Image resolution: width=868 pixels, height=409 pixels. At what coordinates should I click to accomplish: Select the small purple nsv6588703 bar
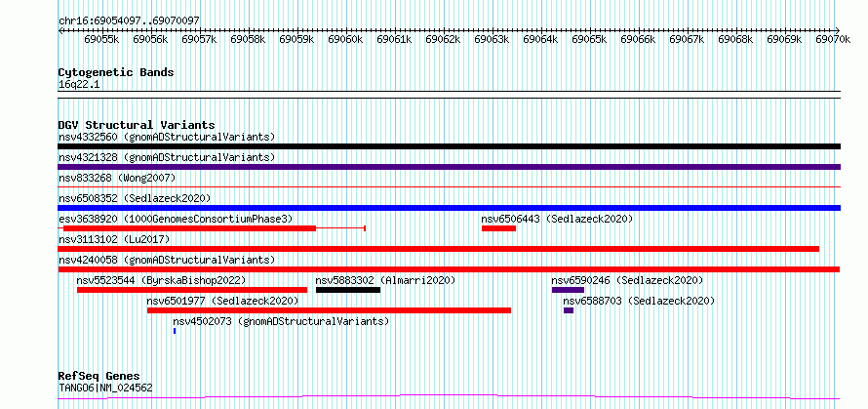(x=569, y=310)
